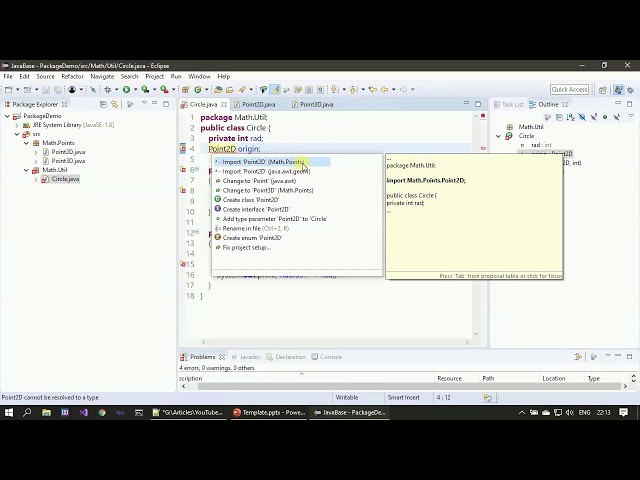
Task: Open File Explorer from taskbar
Action: [x=46, y=413]
